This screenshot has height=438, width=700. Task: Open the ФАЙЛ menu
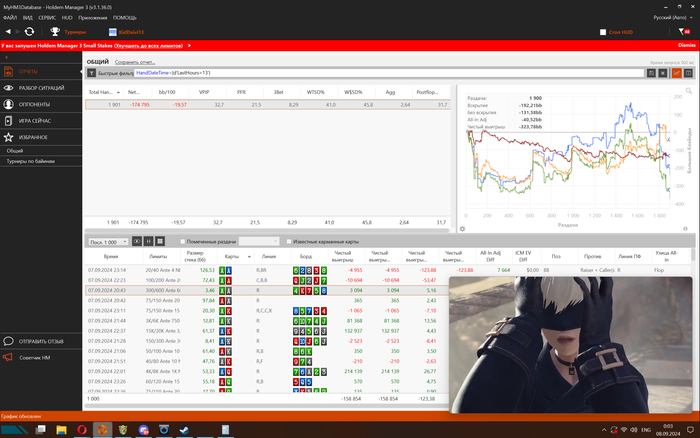click(x=10, y=18)
